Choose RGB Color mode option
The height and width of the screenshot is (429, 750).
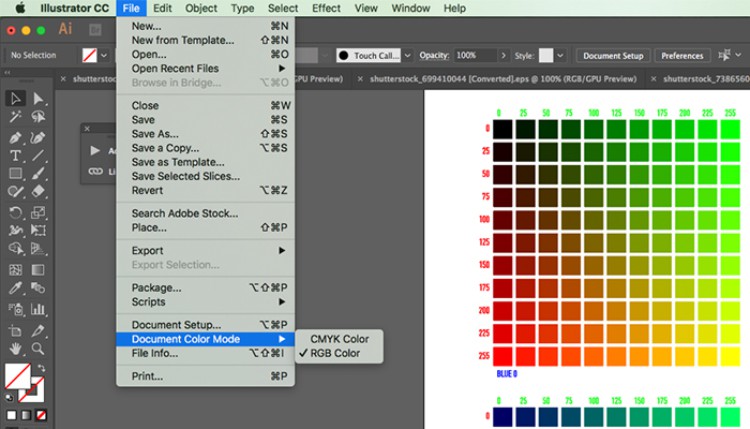tap(335, 353)
